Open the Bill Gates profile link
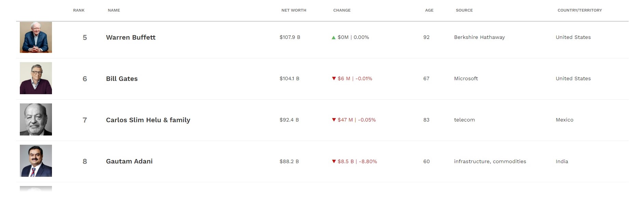 [122, 78]
